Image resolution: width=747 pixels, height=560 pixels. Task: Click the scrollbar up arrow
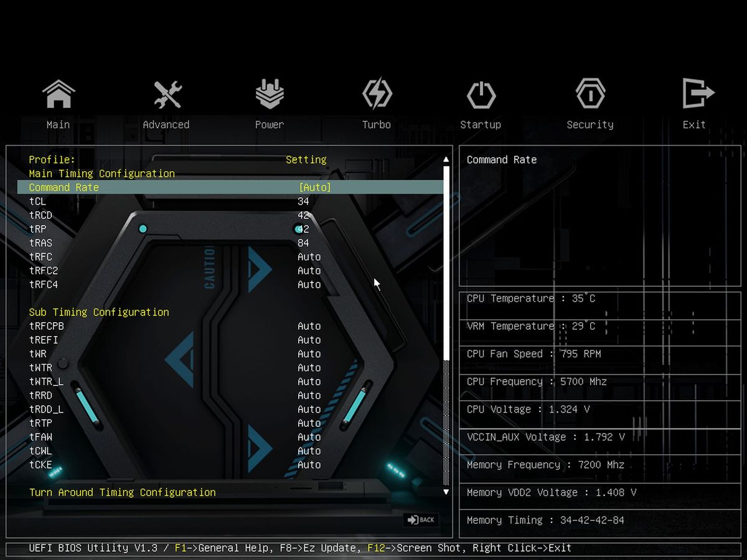click(x=446, y=159)
